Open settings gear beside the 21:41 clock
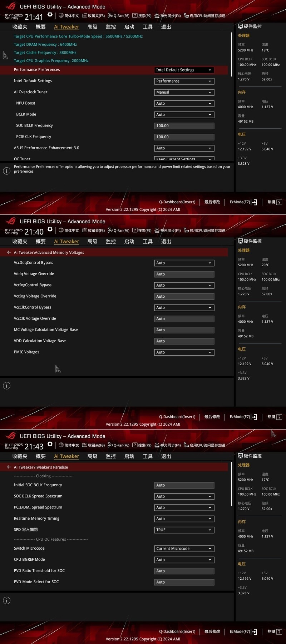The image size is (286, 644). pyautogui.click(x=50, y=15)
